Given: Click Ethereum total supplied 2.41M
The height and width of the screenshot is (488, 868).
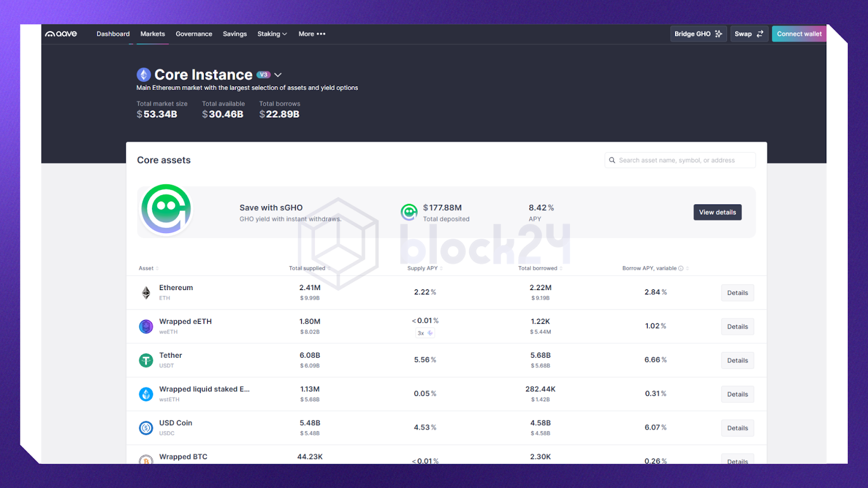Looking at the screenshot, I should [x=310, y=288].
